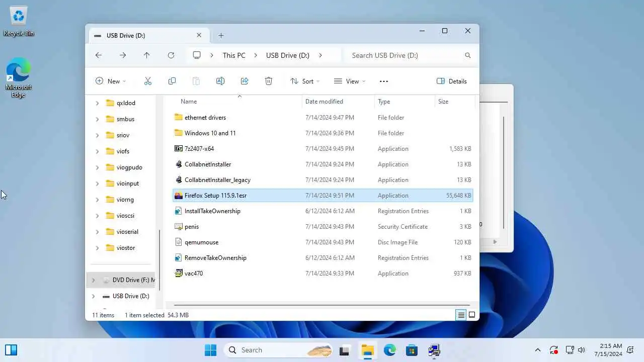Expand the qxldod folder tree node
The width and height of the screenshot is (644, 362).
(x=97, y=103)
